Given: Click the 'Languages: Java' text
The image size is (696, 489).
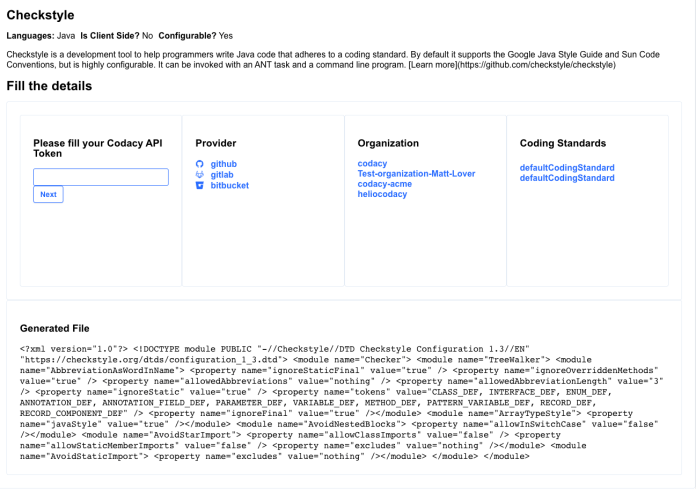Looking at the screenshot, I should [x=40, y=36].
